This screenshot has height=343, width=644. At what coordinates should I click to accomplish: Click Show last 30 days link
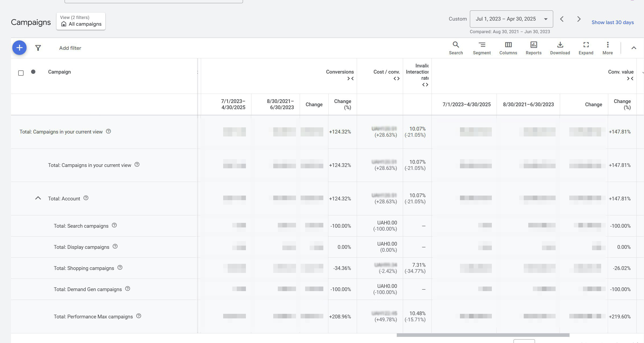click(612, 22)
